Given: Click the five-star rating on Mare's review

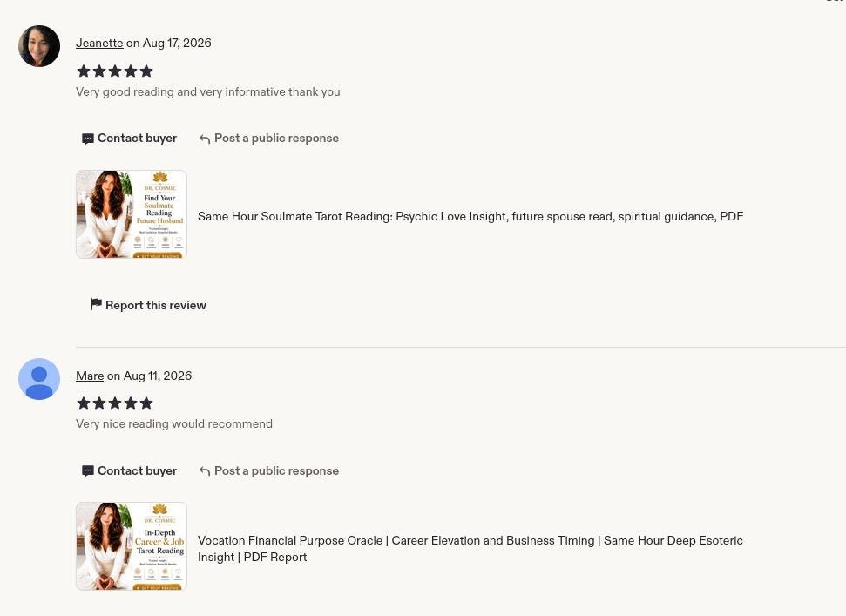Looking at the screenshot, I should coord(115,403).
